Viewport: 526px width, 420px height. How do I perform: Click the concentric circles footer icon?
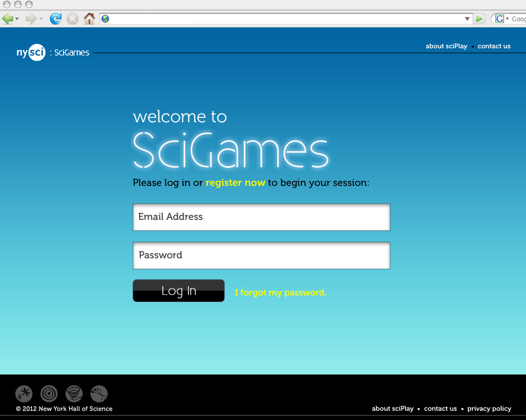pyautogui.click(x=49, y=394)
